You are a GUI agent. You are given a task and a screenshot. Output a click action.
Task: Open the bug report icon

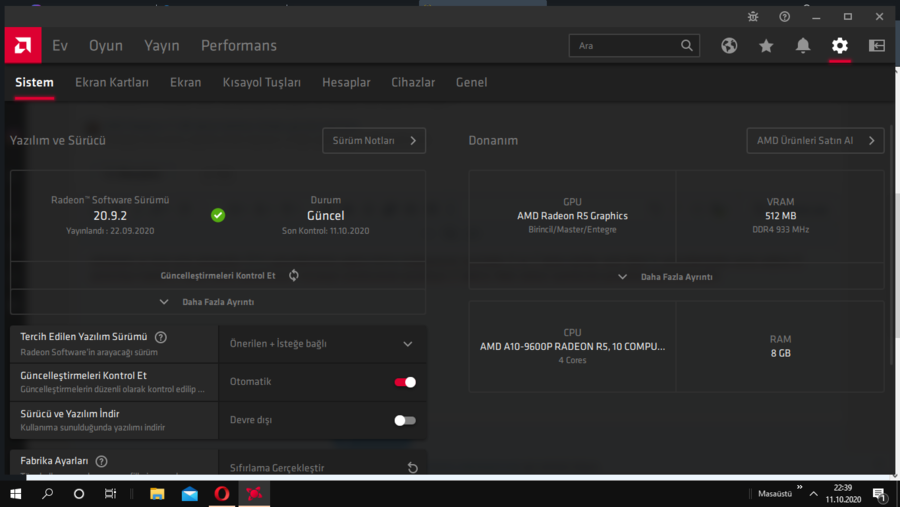(753, 17)
